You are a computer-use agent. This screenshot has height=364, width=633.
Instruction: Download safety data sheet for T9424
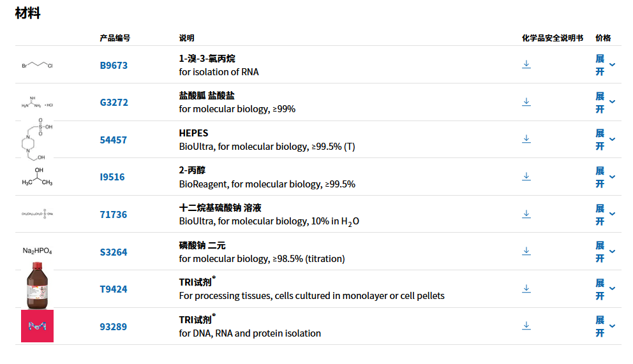click(526, 289)
